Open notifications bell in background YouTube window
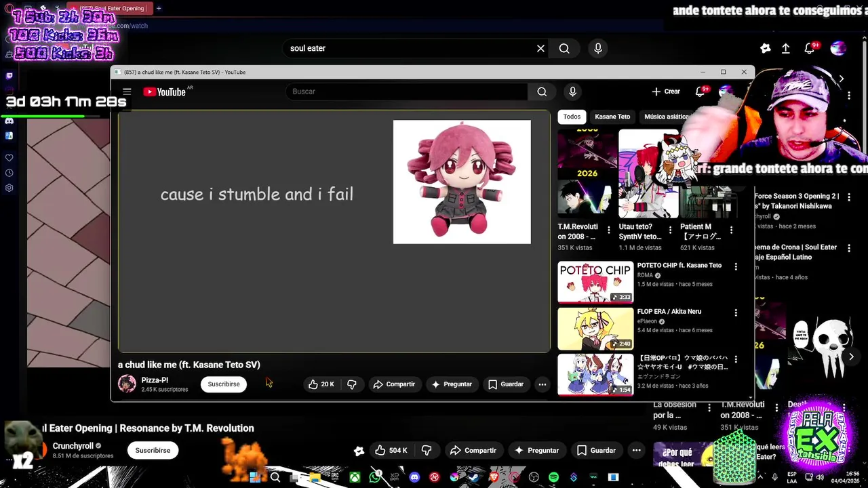The image size is (868, 488). pos(810,48)
